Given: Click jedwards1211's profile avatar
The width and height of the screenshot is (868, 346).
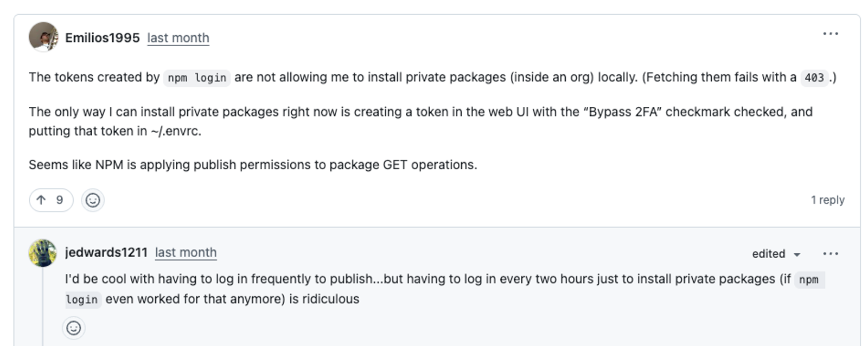Looking at the screenshot, I should tap(43, 253).
